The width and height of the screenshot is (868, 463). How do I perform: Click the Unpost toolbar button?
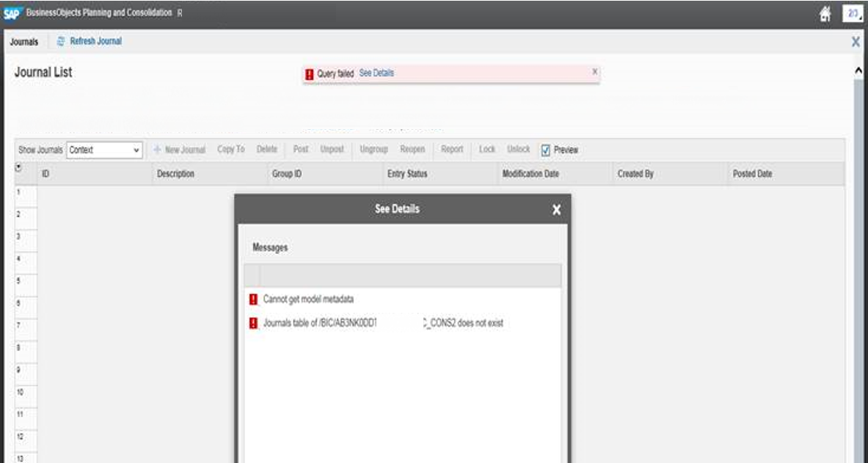[x=332, y=150]
